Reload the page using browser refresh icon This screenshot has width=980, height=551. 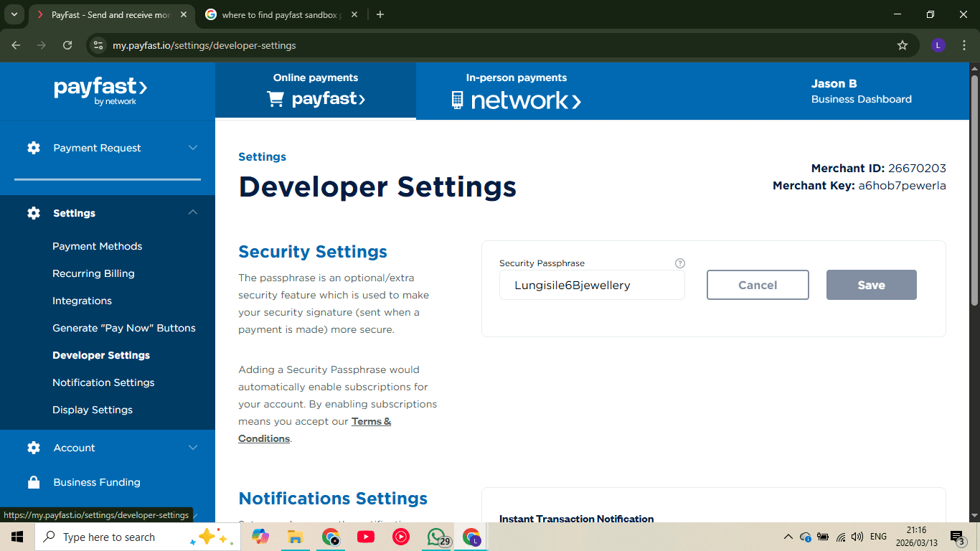click(67, 45)
